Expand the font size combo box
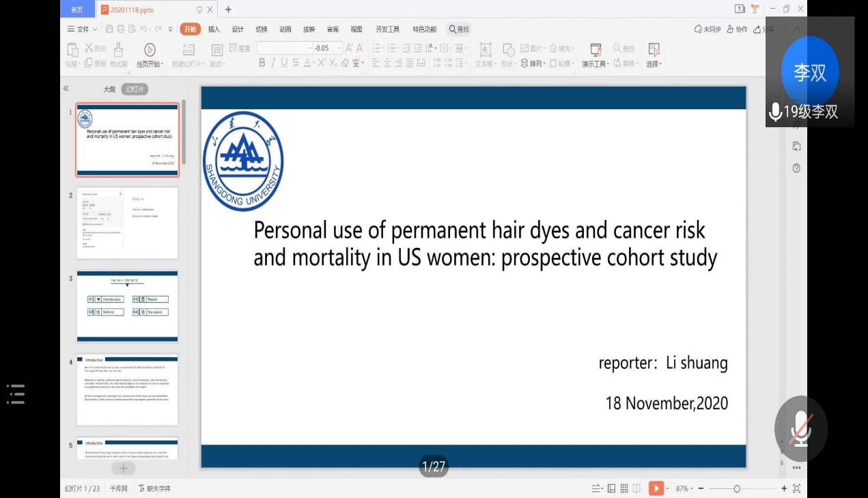Viewport: 868px width, 498px height. click(x=338, y=48)
